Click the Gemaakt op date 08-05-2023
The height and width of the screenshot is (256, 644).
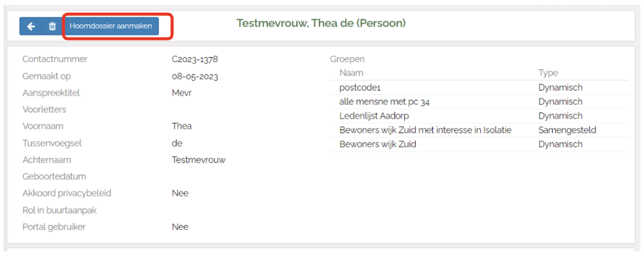pyautogui.click(x=195, y=76)
